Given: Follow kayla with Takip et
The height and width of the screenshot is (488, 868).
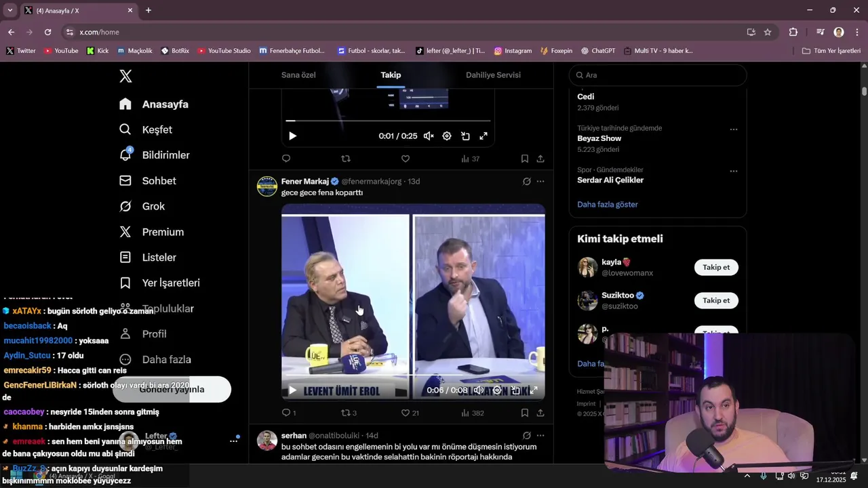Looking at the screenshot, I should click(x=716, y=268).
